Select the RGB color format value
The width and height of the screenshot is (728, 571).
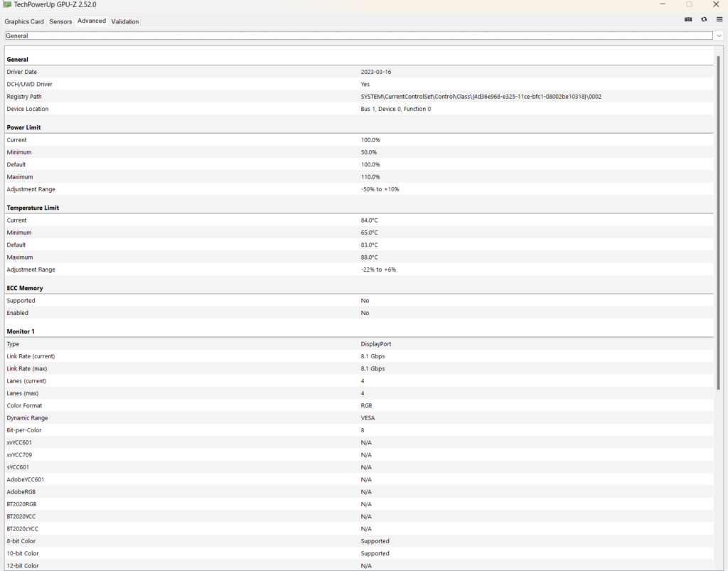pos(366,405)
